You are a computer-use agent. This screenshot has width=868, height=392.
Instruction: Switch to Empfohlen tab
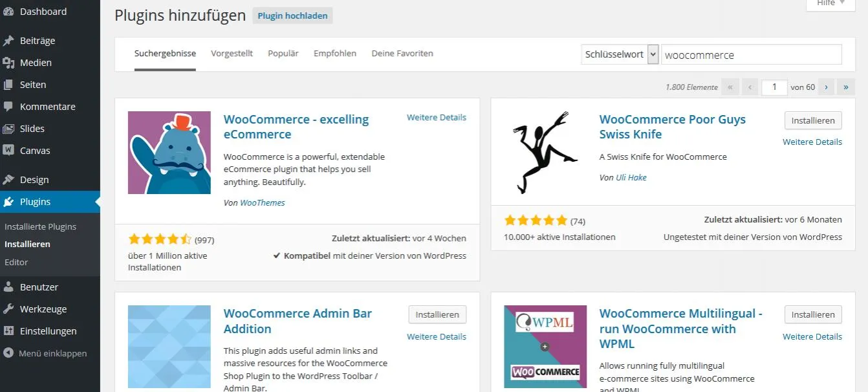[335, 54]
